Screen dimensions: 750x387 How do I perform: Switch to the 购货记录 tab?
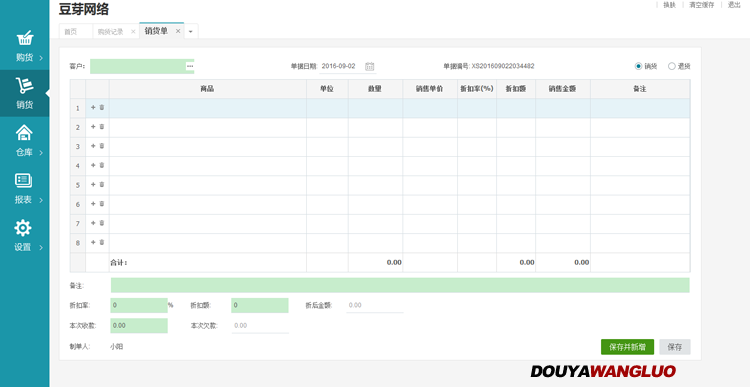click(x=110, y=32)
